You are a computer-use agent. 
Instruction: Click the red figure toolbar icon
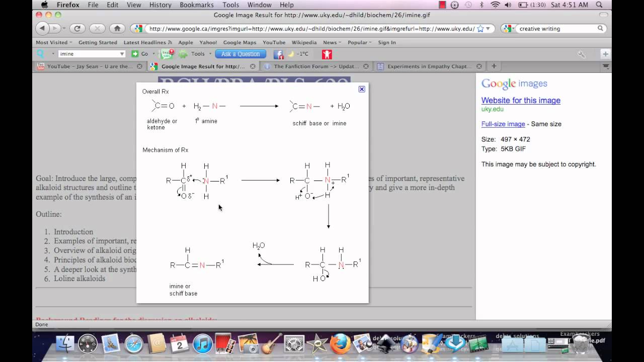(x=327, y=54)
